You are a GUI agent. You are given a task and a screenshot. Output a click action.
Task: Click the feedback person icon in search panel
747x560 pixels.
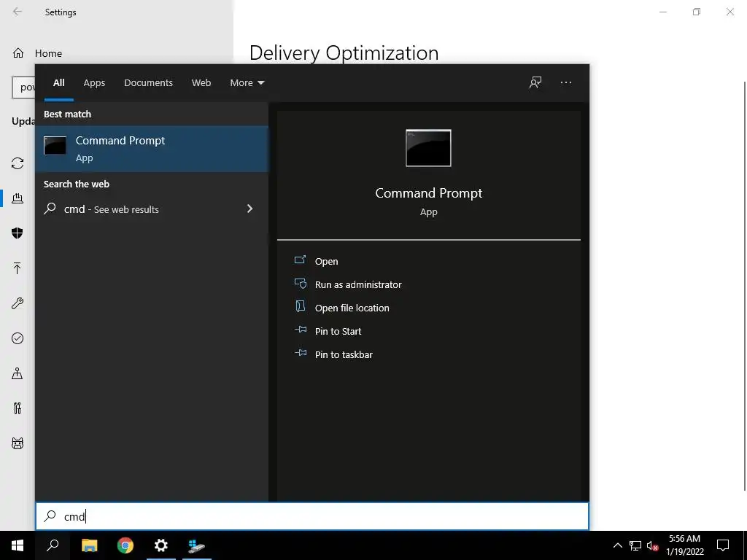535,82
